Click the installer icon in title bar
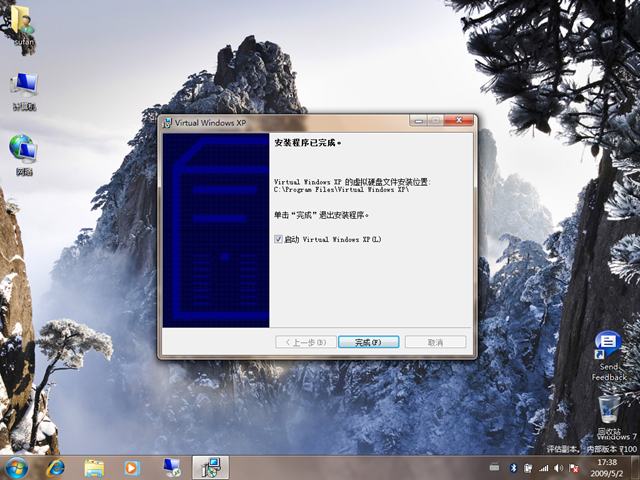The image size is (640, 480). (167, 123)
